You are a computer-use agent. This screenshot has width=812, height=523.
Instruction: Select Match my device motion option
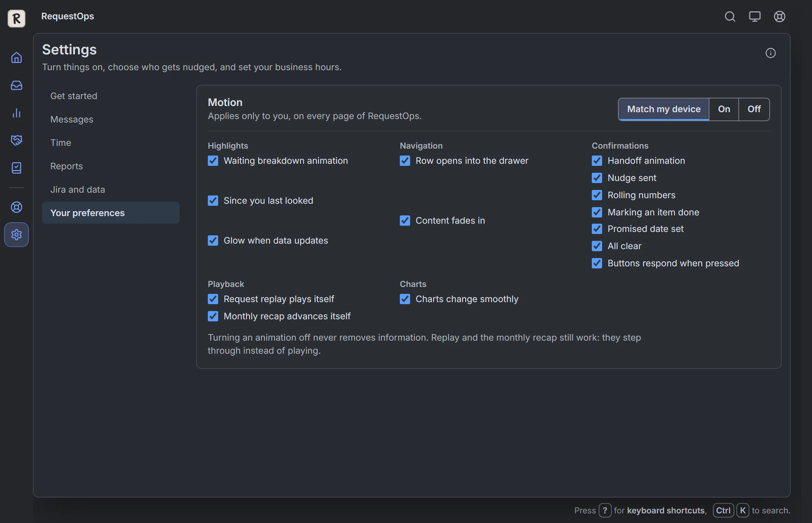tap(664, 109)
